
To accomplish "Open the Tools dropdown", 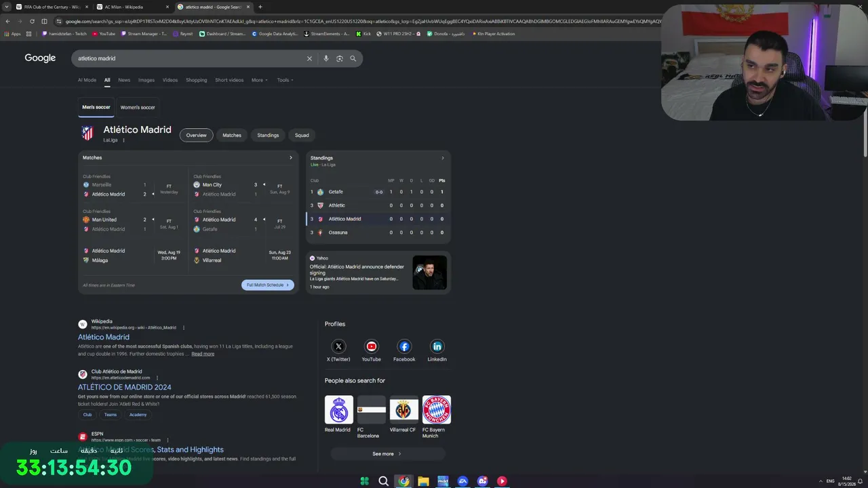I will (x=285, y=80).
